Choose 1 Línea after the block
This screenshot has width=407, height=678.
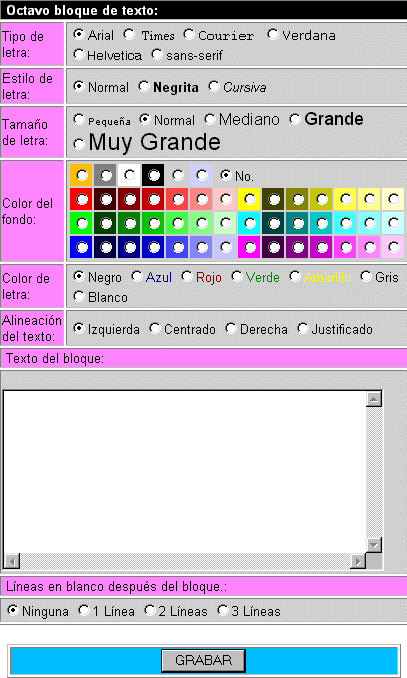[83, 610]
